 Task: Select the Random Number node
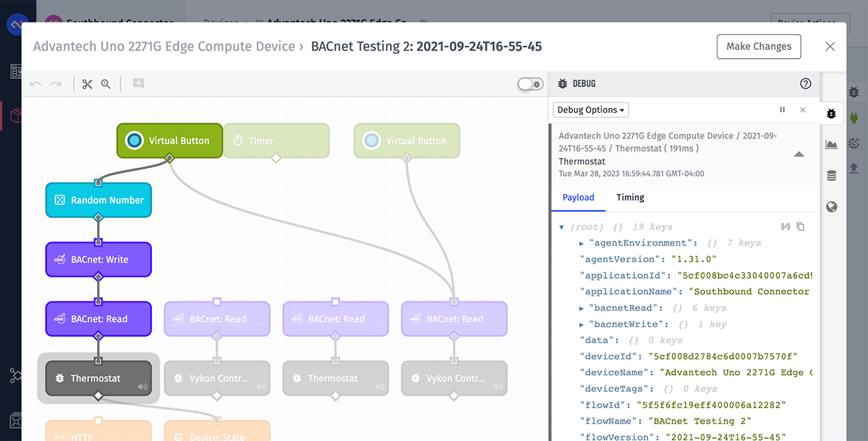(98, 201)
